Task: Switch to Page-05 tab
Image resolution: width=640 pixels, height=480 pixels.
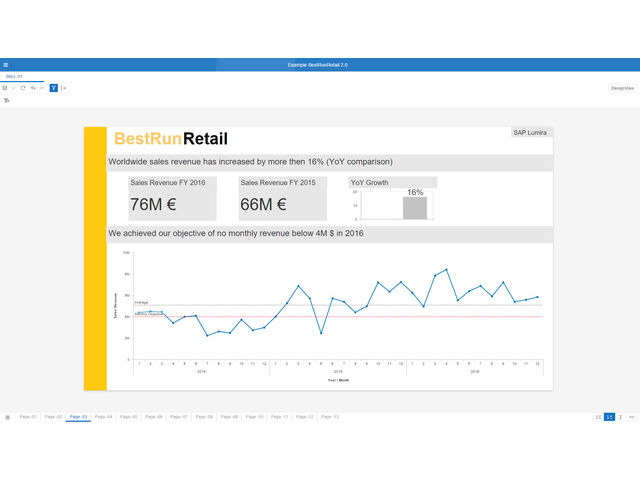Action: (128, 416)
